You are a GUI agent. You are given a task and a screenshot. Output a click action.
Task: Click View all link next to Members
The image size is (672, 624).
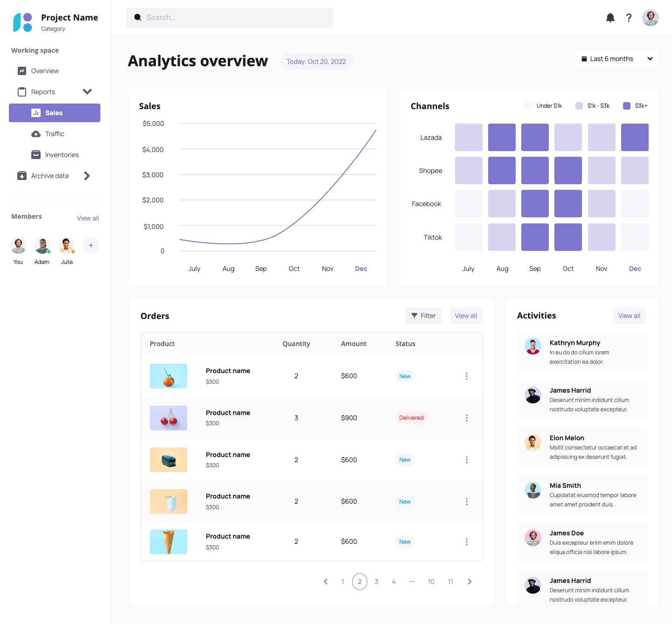tap(88, 218)
